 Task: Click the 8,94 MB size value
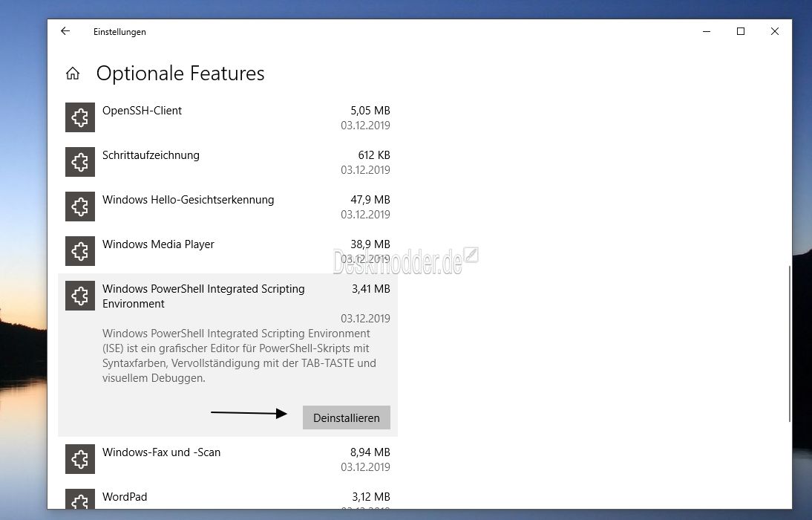(370, 452)
